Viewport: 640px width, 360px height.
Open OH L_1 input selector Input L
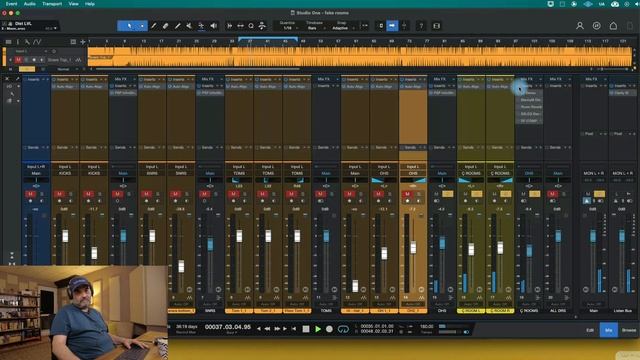384,167
